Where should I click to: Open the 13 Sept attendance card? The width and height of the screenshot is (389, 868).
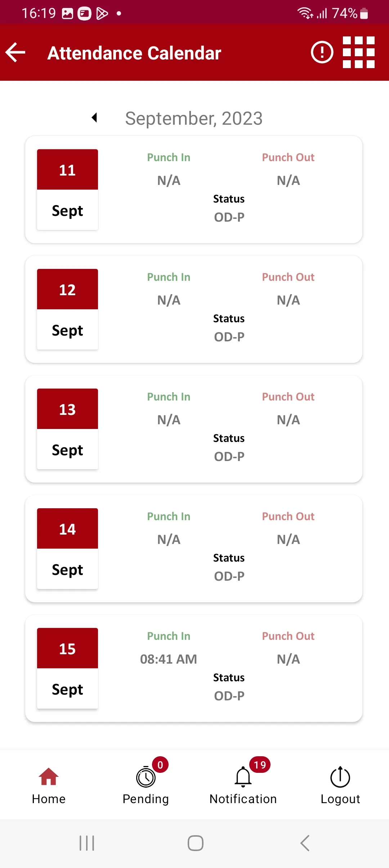point(194,429)
